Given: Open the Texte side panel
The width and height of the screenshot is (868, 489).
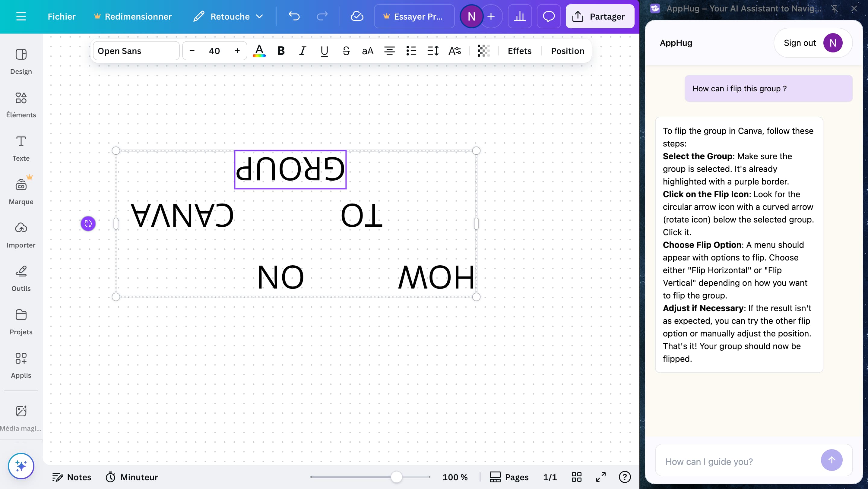Looking at the screenshot, I should coord(21,148).
